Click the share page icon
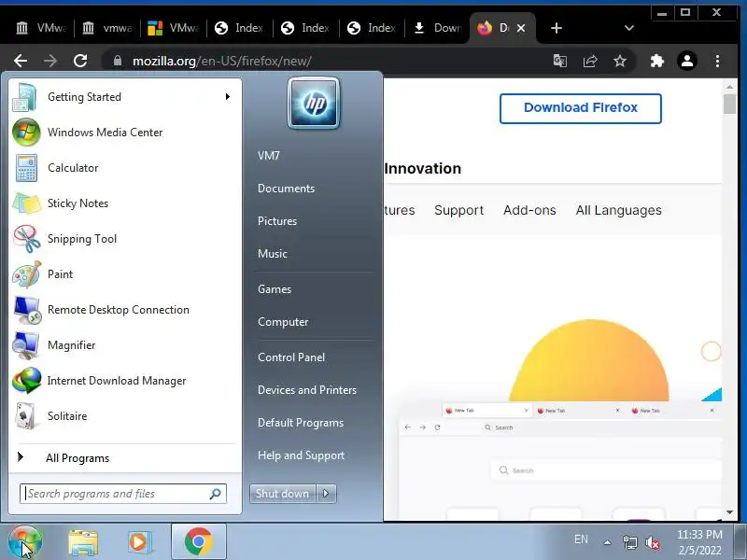The width and height of the screenshot is (747, 560). [590, 61]
